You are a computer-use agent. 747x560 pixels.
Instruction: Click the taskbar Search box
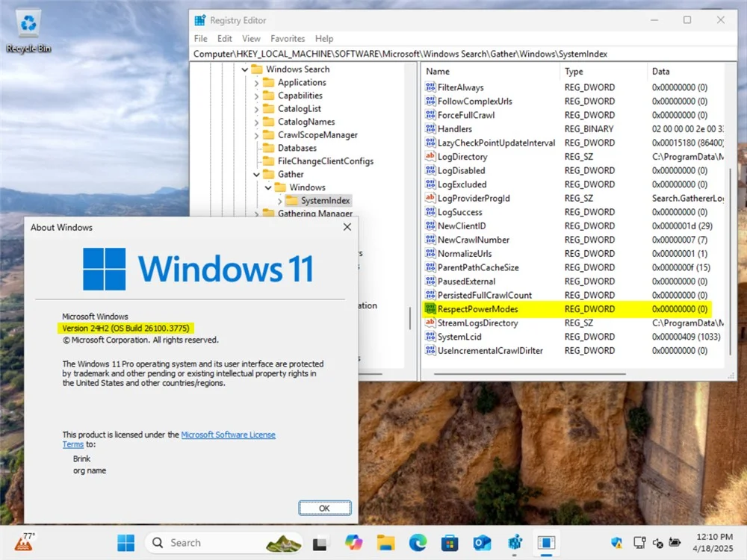click(224, 543)
